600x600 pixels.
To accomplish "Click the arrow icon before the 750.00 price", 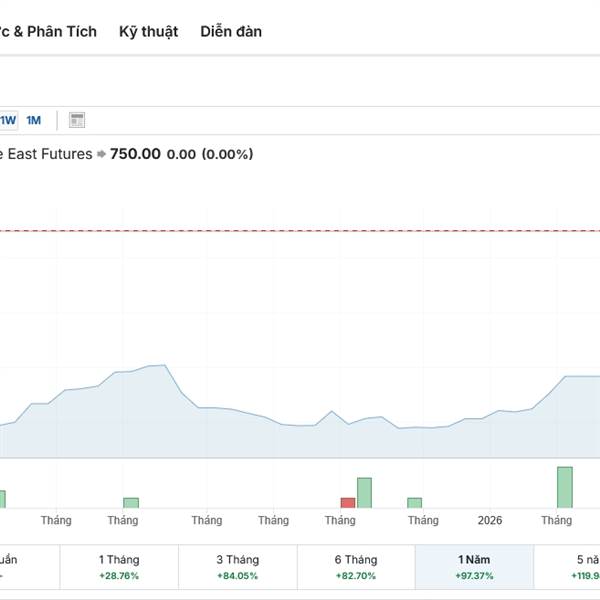I will point(101,154).
